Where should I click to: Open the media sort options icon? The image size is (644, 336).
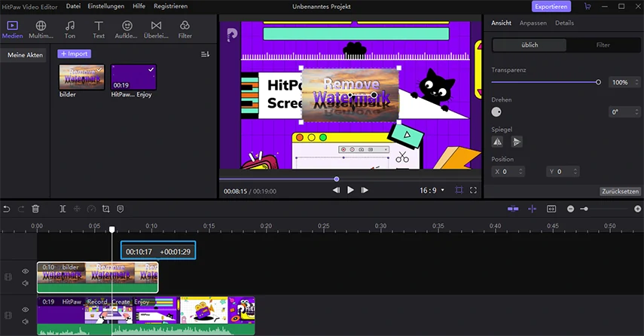[x=205, y=54]
